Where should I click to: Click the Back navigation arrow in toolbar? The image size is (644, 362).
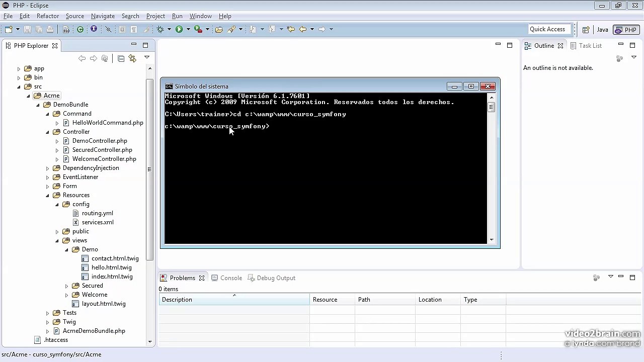303,30
